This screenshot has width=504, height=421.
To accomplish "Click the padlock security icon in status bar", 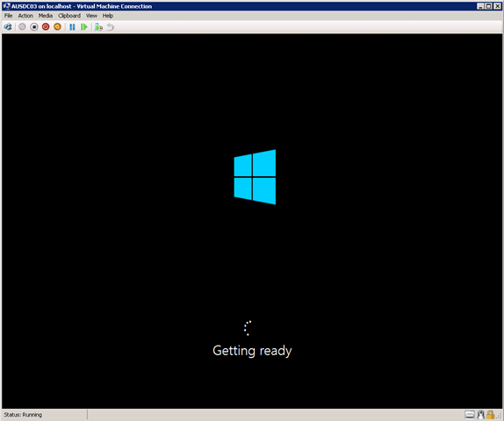I will click(490, 415).
